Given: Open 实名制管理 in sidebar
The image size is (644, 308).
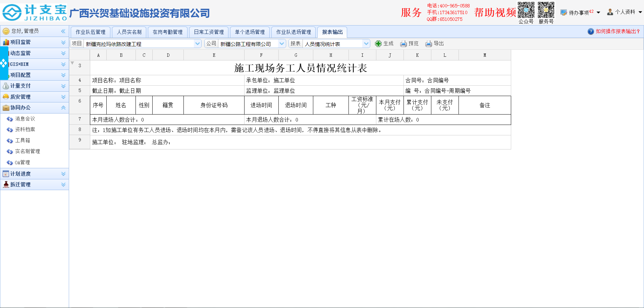Looking at the screenshot, I should click(28, 151).
